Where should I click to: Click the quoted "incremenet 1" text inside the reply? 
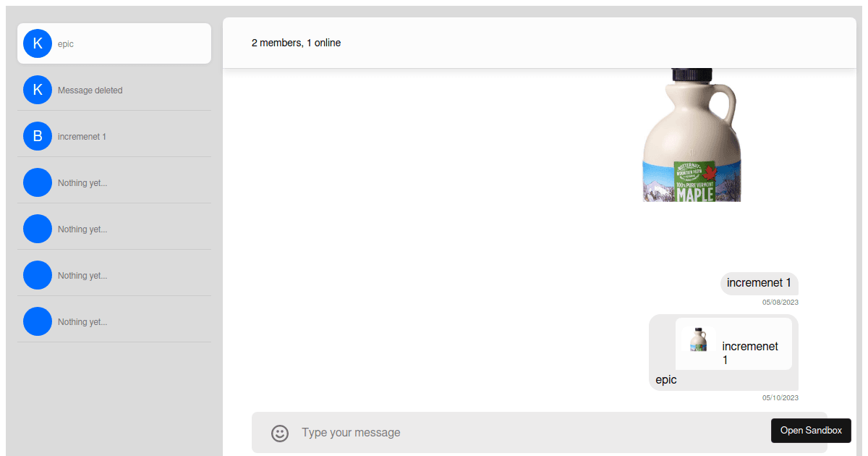(750, 352)
